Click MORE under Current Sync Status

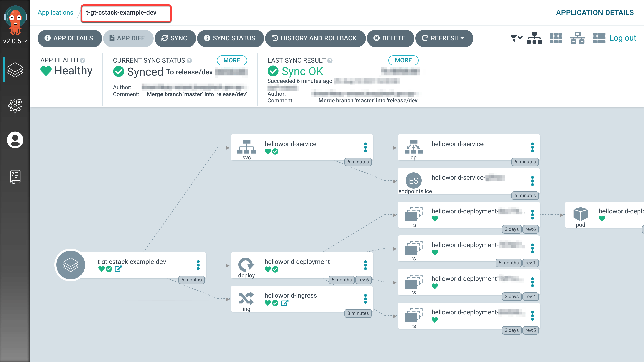click(x=232, y=60)
